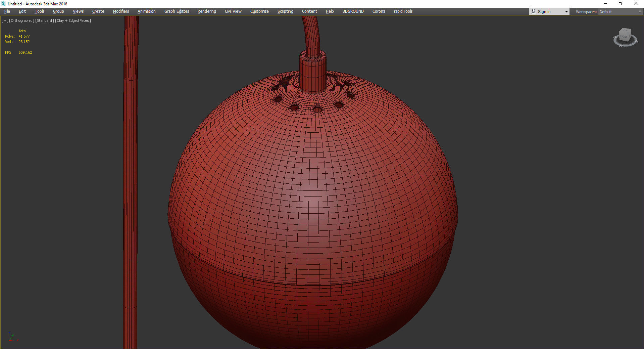Open the Scripting menu
Viewport: 644px width, 349px height.
tap(285, 11)
